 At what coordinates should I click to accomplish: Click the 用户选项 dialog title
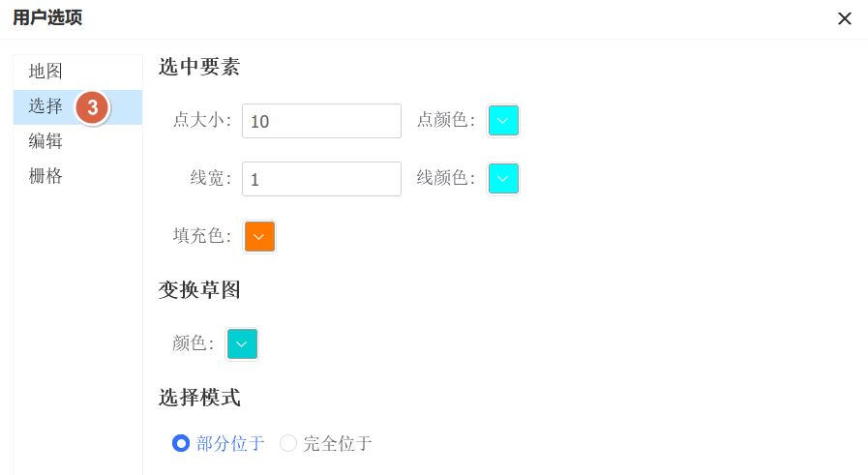47,17
